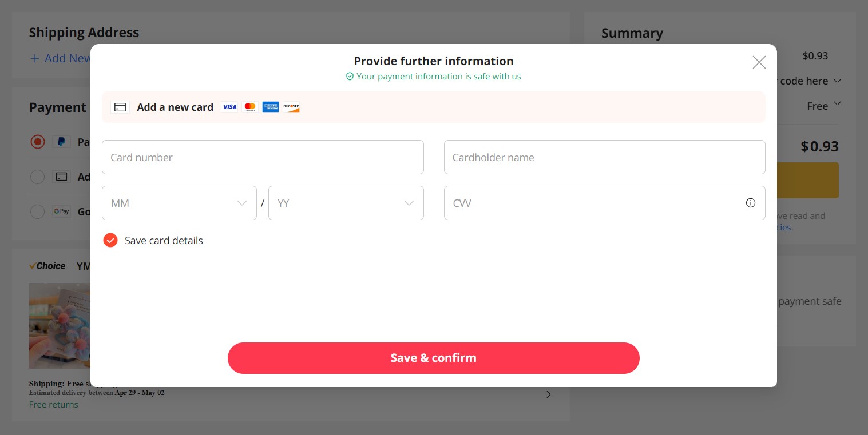Click the bank card icon beside Add a new card

point(120,107)
